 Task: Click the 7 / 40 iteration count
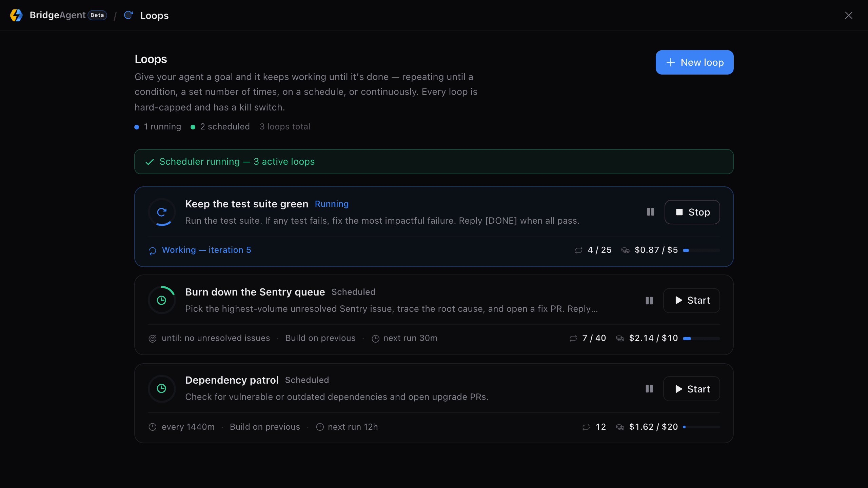[594, 338]
